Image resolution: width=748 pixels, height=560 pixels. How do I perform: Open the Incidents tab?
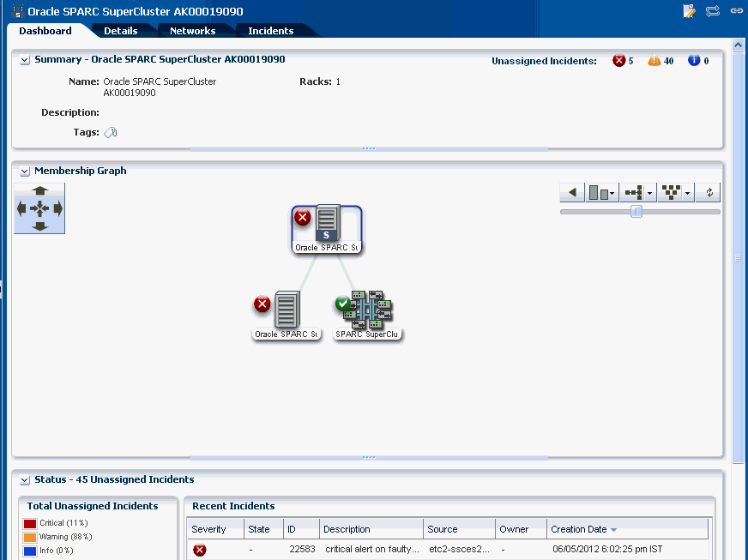[x=270, y=31]
